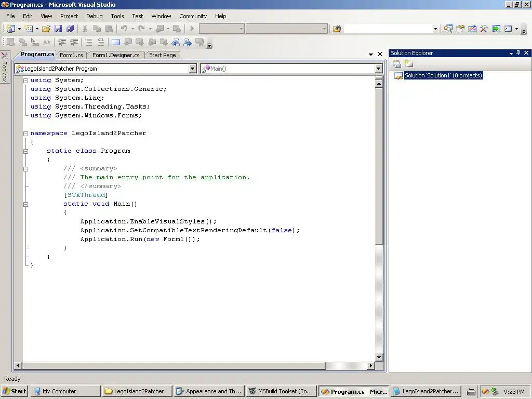Open the Main() members dropdown

pos(378,69)
